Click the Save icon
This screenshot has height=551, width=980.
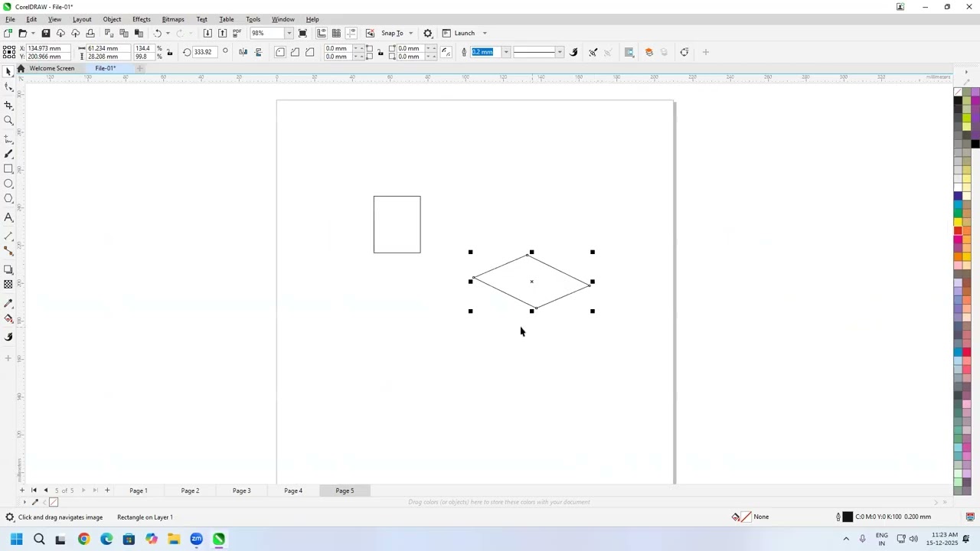[46, 33]
